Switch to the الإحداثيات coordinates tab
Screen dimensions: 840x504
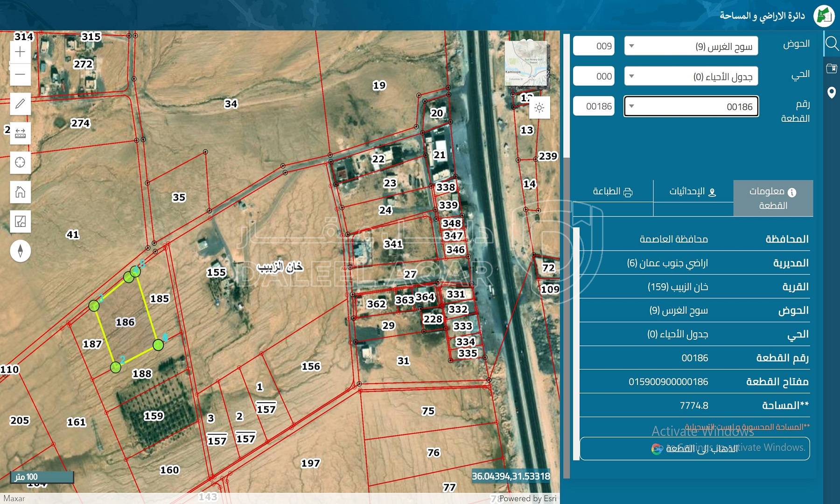click(x=693, y=192)
